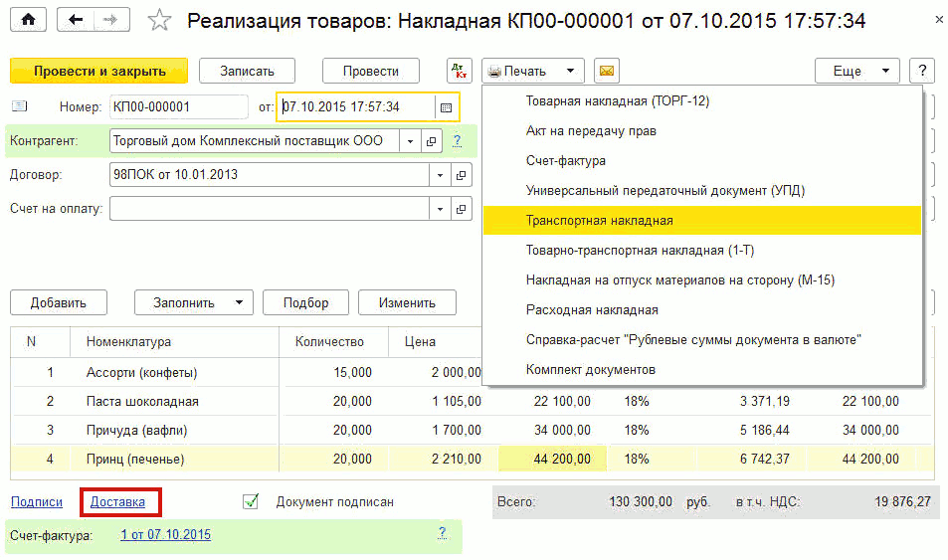The image size is (948, 560).
Task: Open the Печать dropdown menu
Action: 532,71
